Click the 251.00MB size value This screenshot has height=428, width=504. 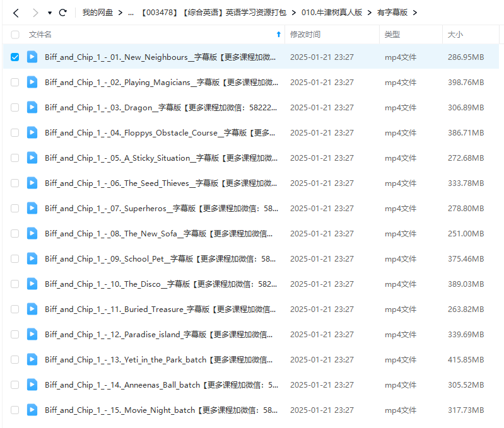point(466,233)
